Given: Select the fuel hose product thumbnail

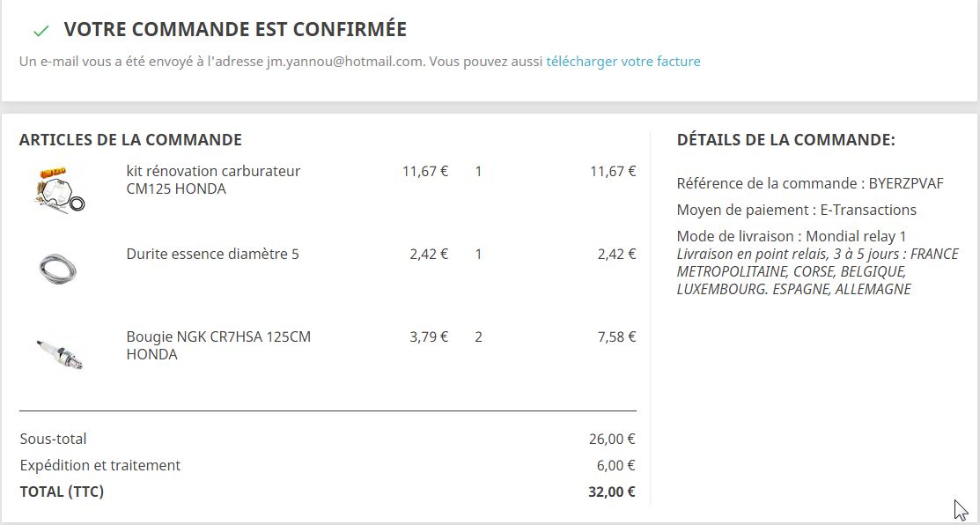Looking at the screenshot, I should (57, 270).
